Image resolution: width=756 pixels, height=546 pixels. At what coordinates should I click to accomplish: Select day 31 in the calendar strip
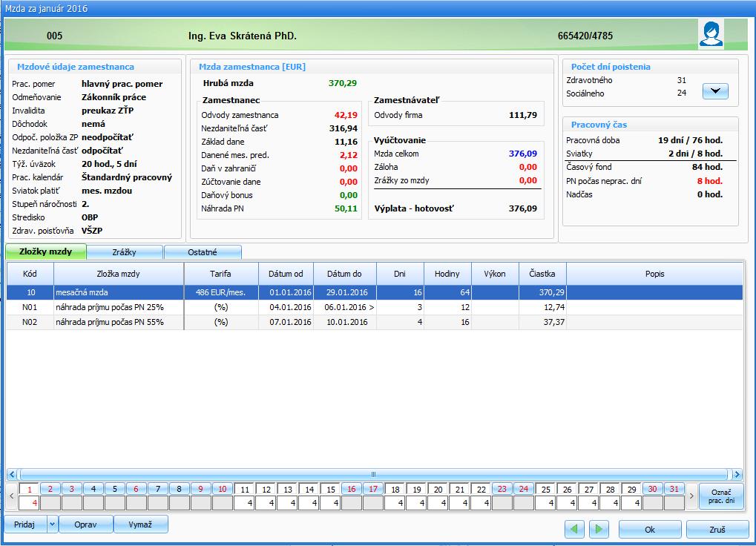(x=674, y=489)
